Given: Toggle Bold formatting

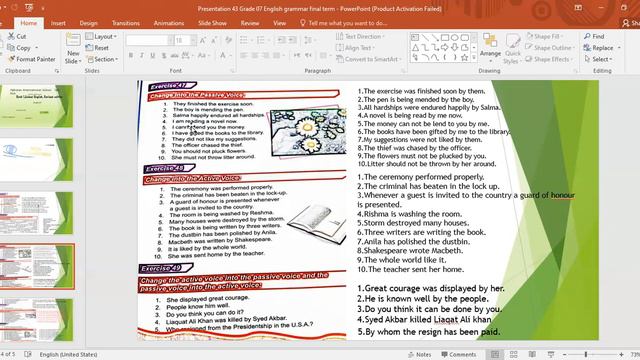Looking at the screenshot, I should pos(131,56).
